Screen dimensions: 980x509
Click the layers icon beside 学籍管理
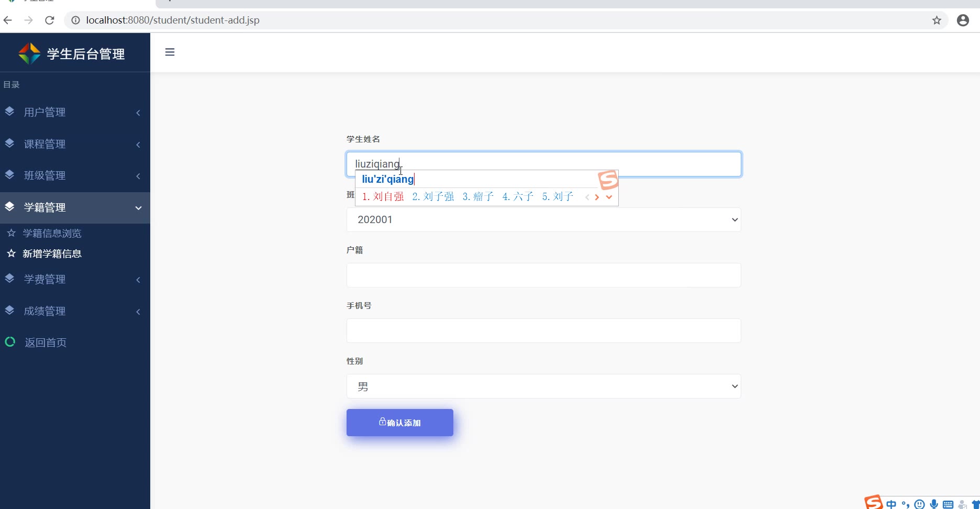(9, 207)
